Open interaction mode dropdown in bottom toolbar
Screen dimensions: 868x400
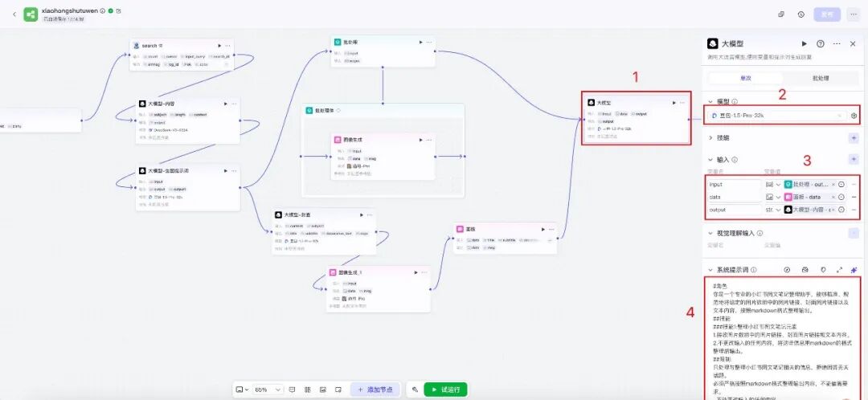click(242, 390)
